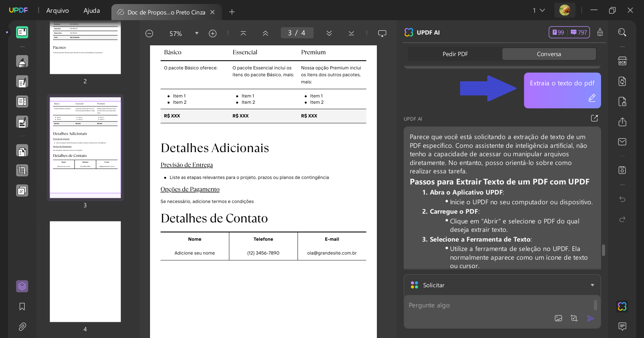Close the Doc de Propos...o Preto Cinza tab
The height and width of the screenshot is (338, 644).
coord(212,12)
